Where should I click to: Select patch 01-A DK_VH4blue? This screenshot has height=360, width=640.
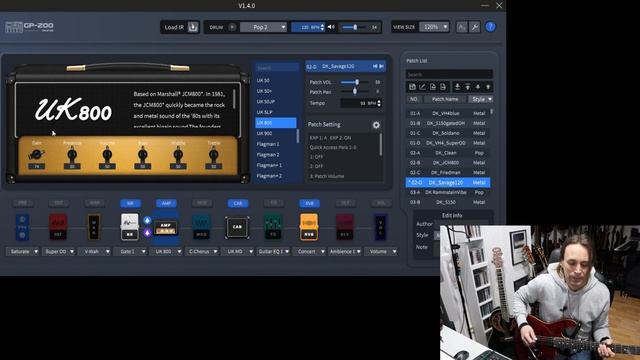click(x=448, y=113)
